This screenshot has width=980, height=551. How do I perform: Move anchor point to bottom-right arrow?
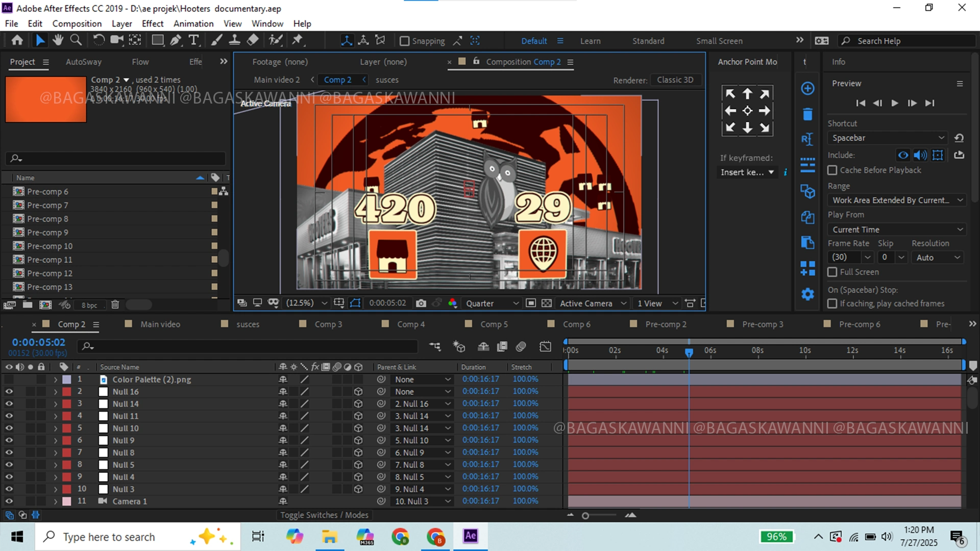coord(764,128)
